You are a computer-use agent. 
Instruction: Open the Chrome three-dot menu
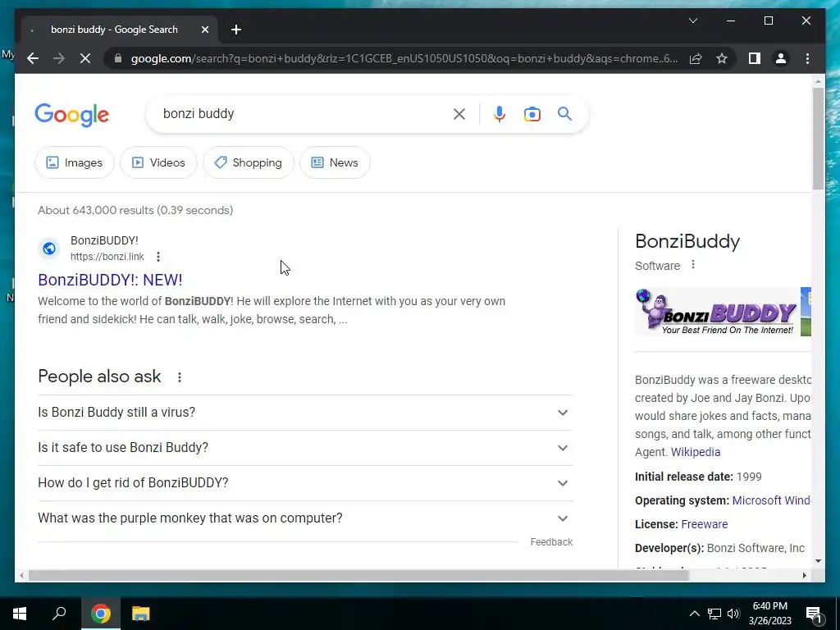click(x=807, y=58)
